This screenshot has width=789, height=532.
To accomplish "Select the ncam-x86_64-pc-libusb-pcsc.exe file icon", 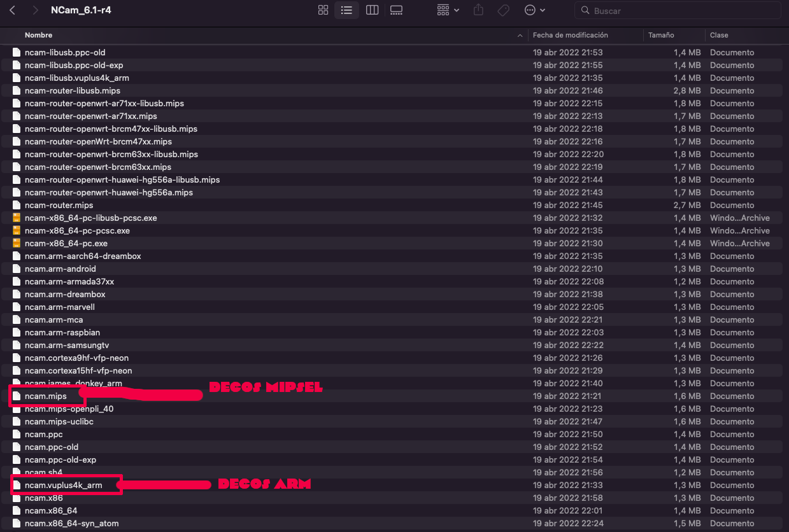I will point(17,218).
